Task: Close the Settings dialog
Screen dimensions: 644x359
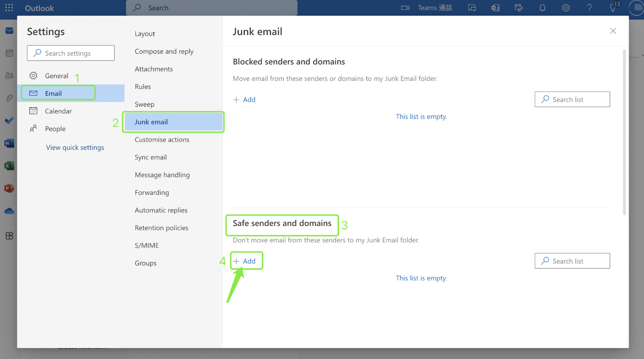Action: click(613, 31)
